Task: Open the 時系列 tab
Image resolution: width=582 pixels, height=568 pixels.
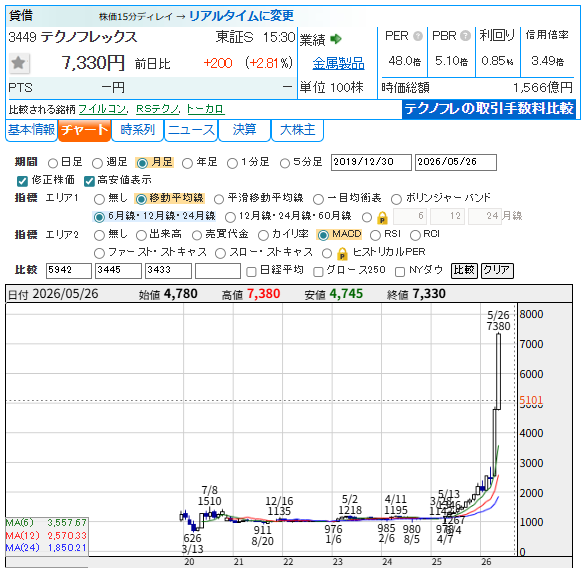Action: click(137, 130)
